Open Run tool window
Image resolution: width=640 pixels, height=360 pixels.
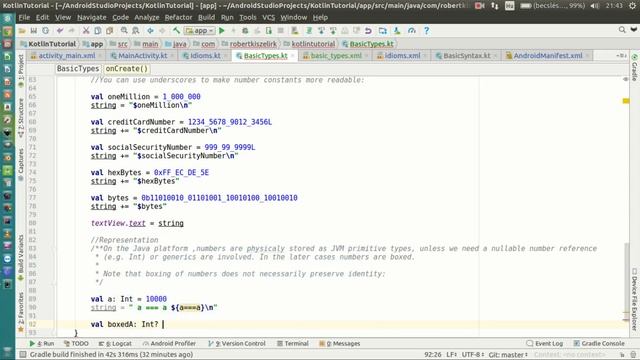(42, 344)
